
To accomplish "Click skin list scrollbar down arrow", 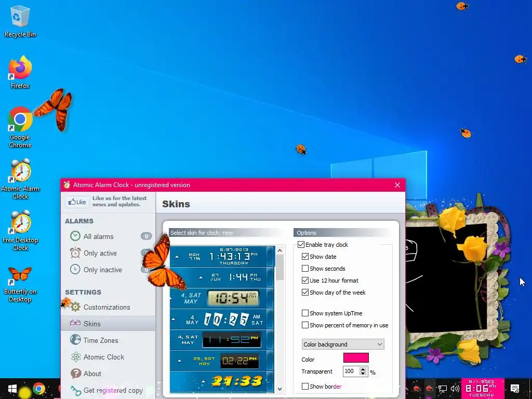I will coord(280,389).
